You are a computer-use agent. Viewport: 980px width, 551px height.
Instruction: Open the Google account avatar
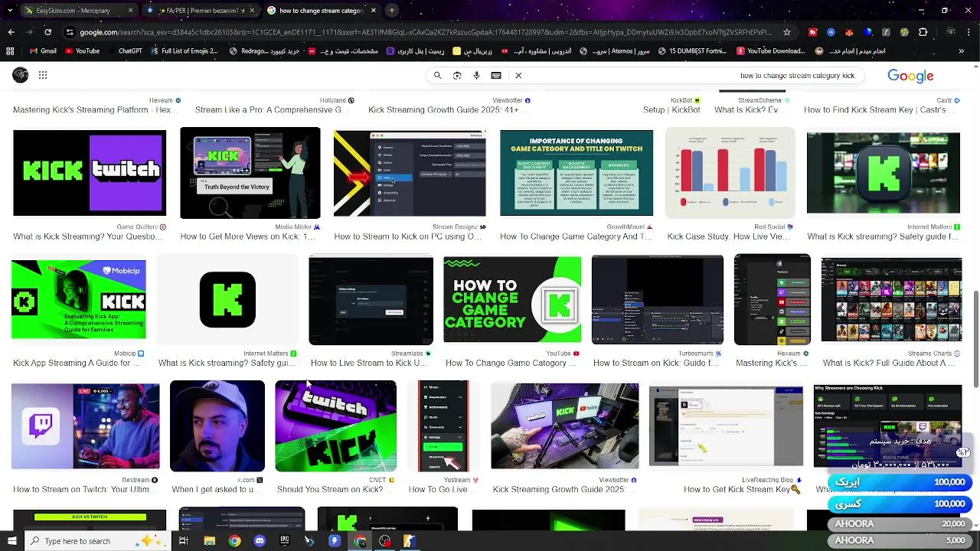pyautogui.click(x=21, y=75)
